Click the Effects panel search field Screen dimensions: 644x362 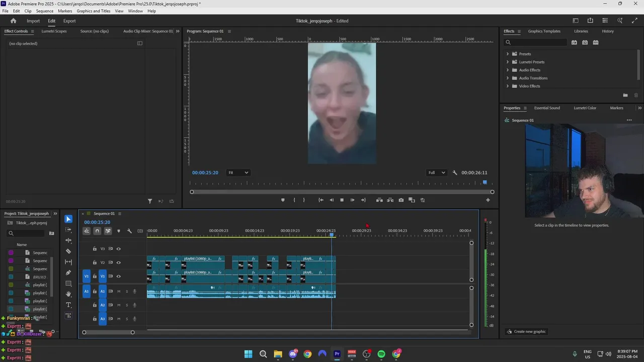[x=536, y=42]
